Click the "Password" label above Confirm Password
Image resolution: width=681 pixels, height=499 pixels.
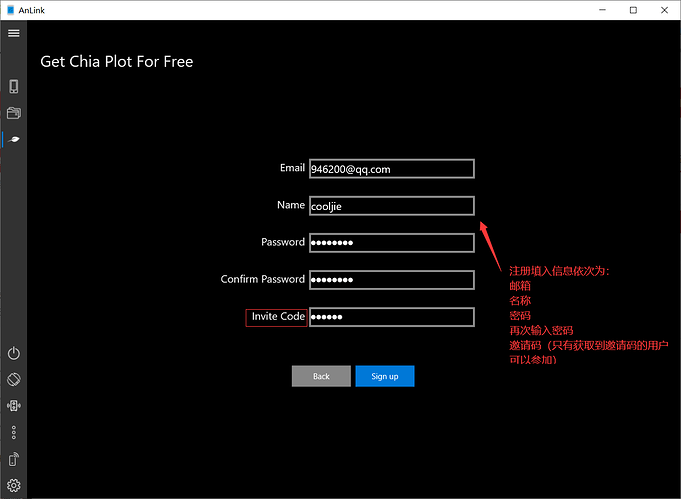pos(283,242)
